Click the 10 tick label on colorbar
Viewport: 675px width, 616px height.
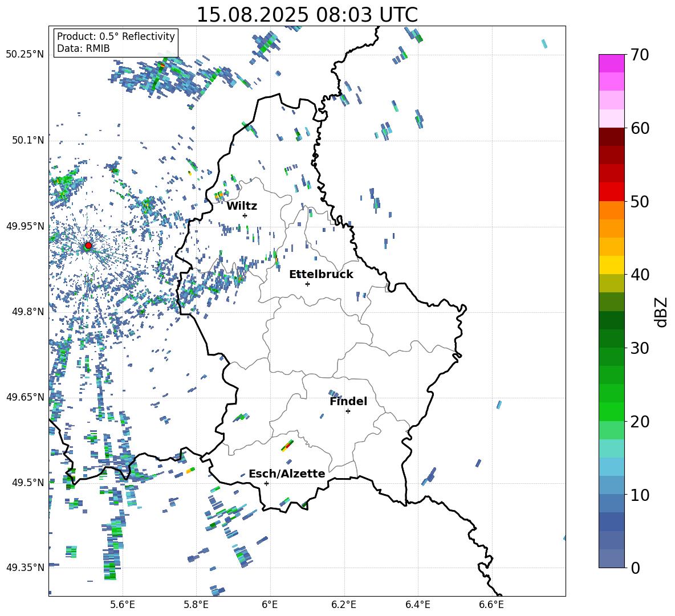[639, 495]
